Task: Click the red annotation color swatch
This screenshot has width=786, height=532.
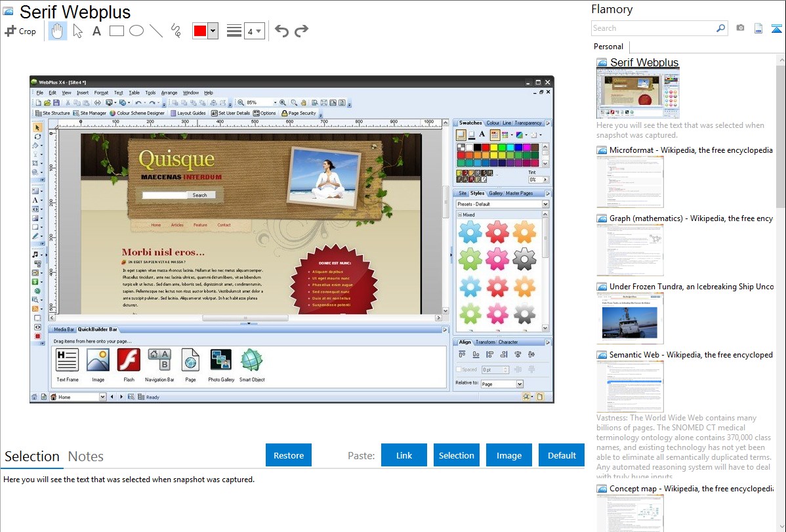Action: coord(200,31)
